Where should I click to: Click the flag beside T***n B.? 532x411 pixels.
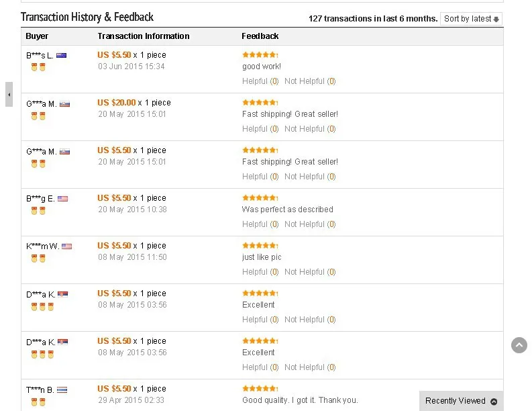pyautogui.click(x=62, y=390)
